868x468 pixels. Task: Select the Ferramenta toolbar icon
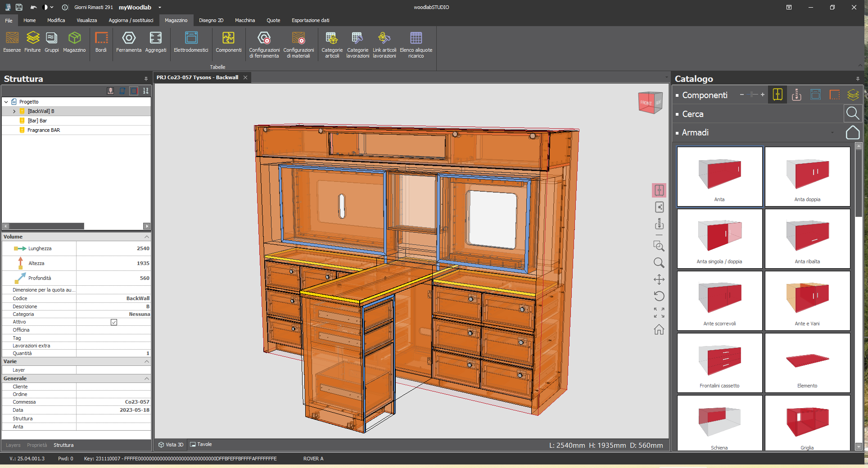(x=129, y=43)
